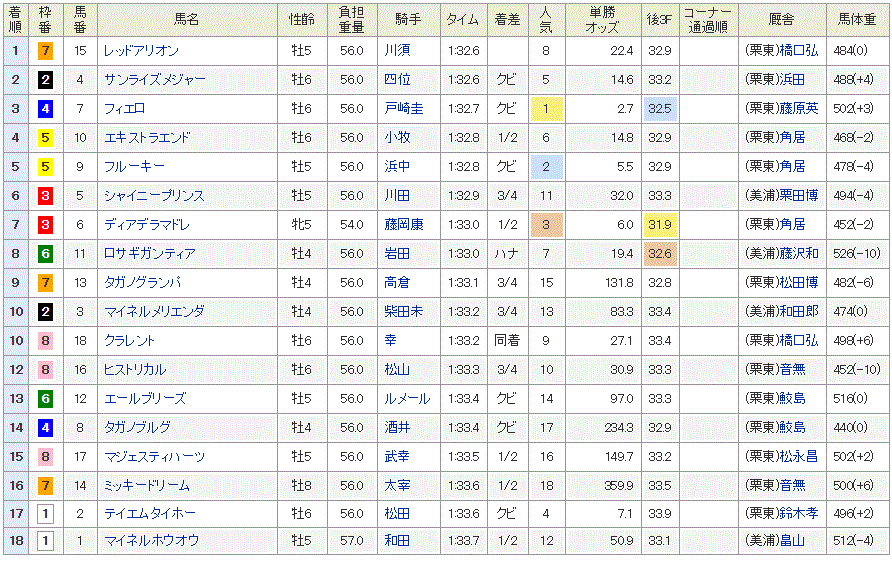
Task: Open horse link エールブリーズ
Action: click(145, 399)
